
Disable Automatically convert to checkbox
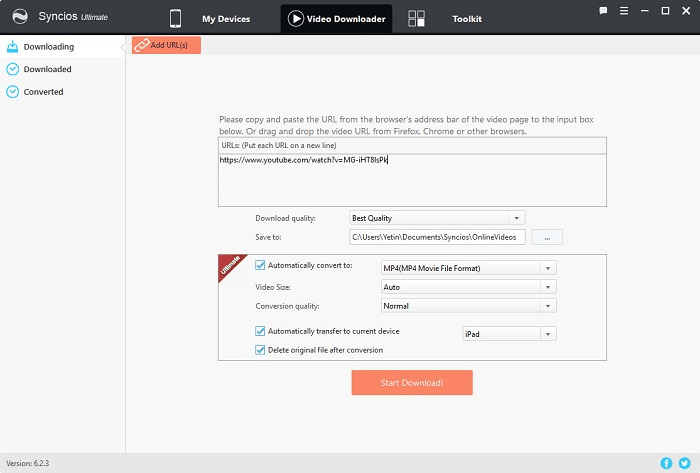[x=261, y=266]
